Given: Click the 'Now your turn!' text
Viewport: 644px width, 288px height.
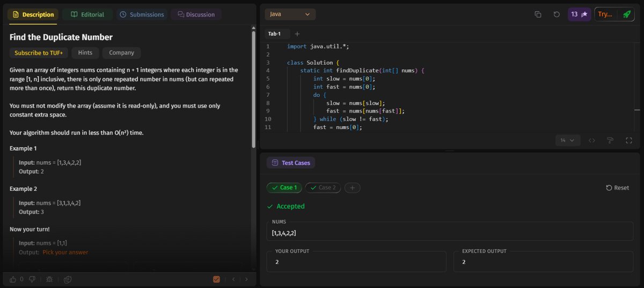Looking at the screenshot, I should point(30,229).
